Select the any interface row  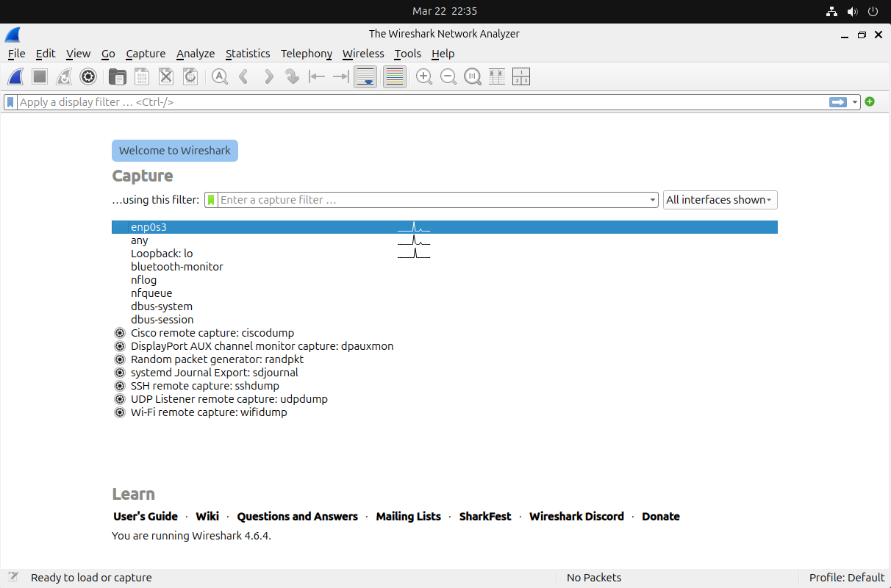(x=444, y=240)
